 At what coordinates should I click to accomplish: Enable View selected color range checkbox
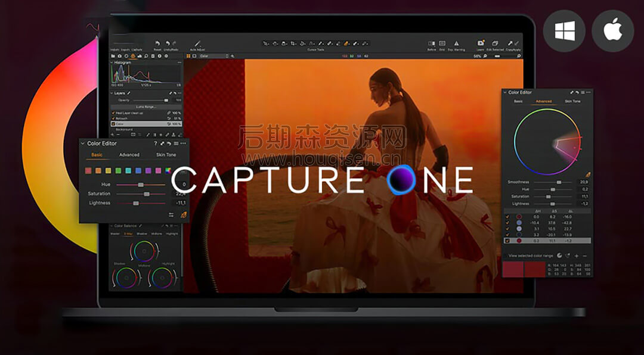(506, 256)
